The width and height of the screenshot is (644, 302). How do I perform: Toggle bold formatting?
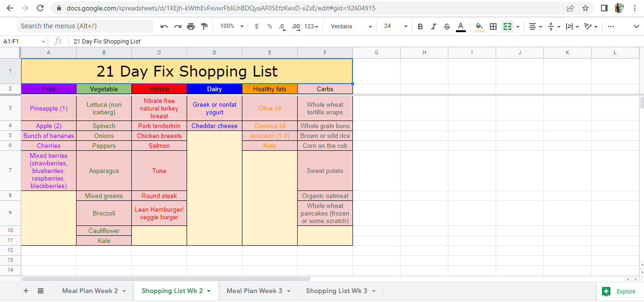(420, 26)
